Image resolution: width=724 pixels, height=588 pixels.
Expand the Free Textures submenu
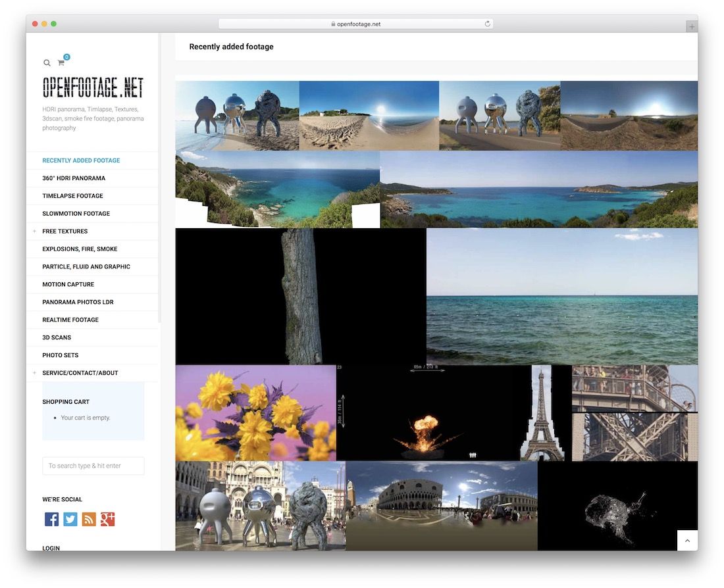(35, 232)
